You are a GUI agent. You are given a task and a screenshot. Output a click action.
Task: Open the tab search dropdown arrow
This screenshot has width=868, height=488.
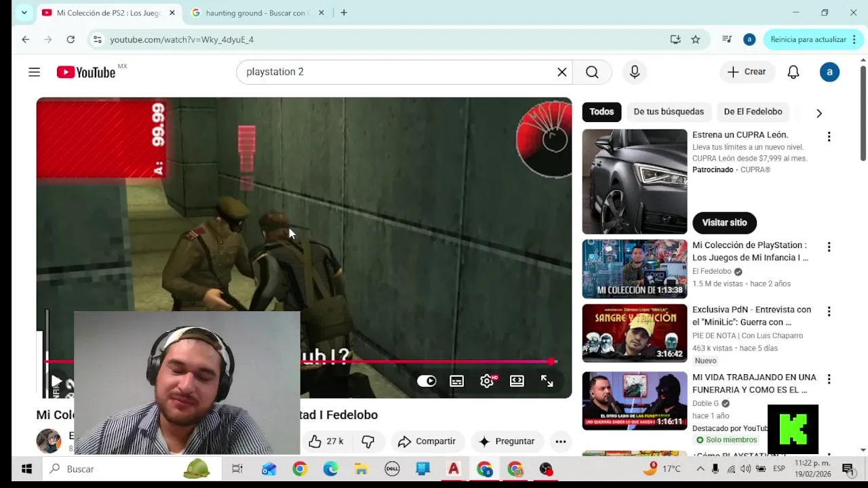[24, 13]
